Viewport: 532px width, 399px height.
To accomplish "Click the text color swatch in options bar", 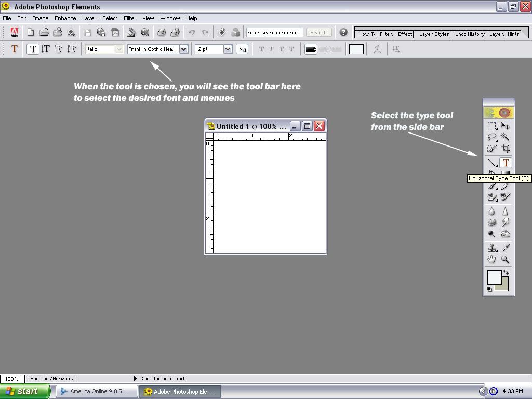I will point(356,49).
